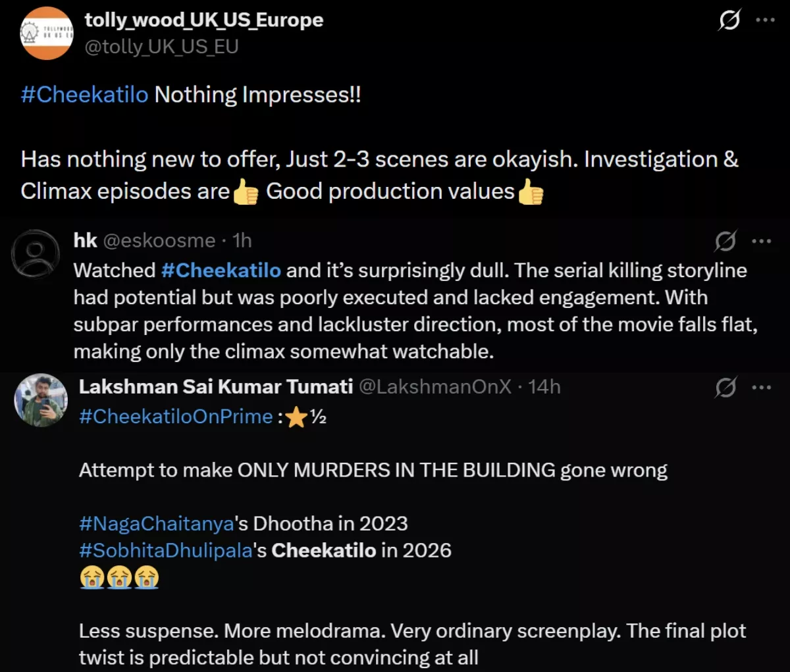Click Grok icon on Lakshman's post
The width and height of the screenshot is (790, 672).
point(725,388)
